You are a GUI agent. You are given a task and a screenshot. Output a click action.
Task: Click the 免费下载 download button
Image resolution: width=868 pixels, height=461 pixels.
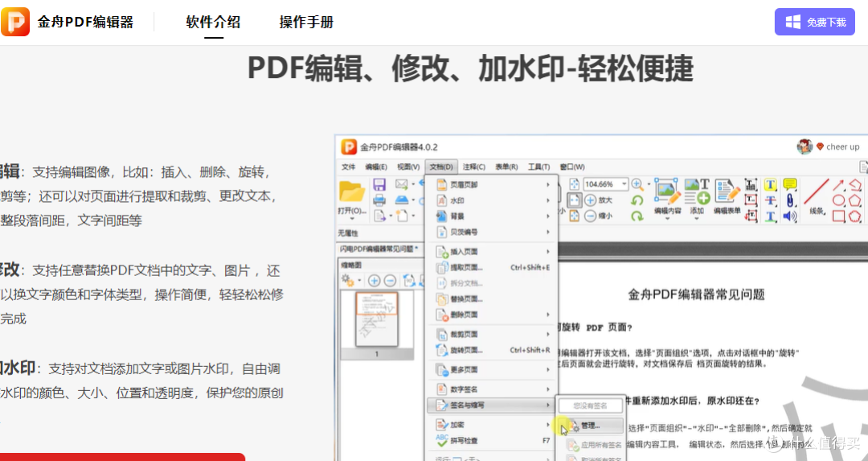click(x=814, y=23)
